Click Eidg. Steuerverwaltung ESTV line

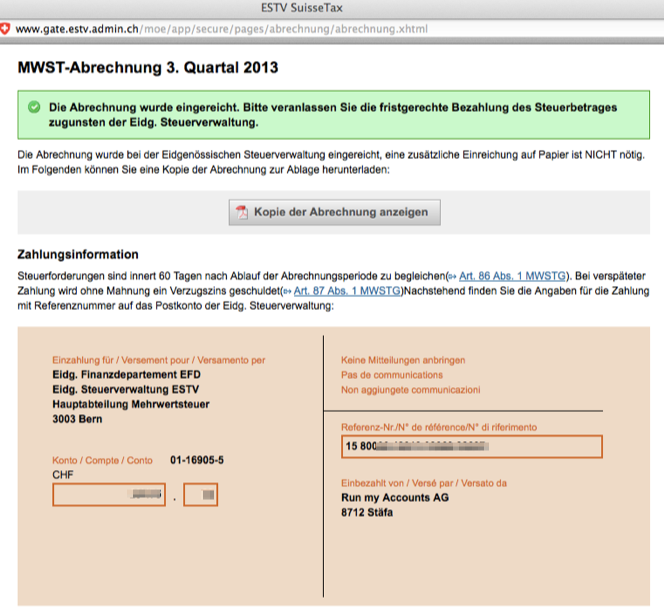[126, 390]
